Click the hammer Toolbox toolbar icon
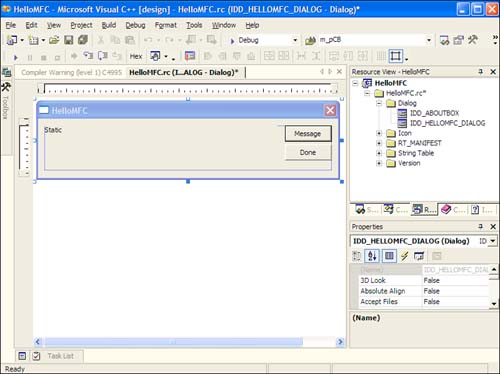 click(x=473, y=40)
